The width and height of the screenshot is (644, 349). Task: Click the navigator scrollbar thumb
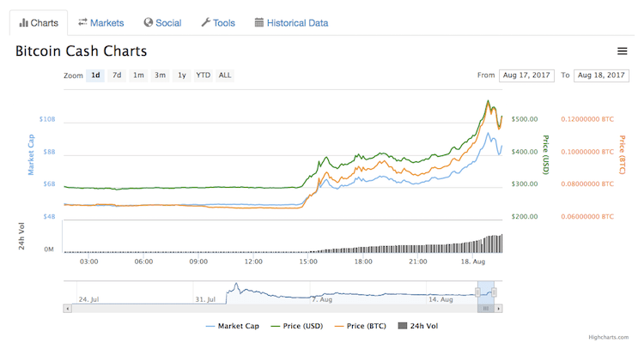coord(486,309)
